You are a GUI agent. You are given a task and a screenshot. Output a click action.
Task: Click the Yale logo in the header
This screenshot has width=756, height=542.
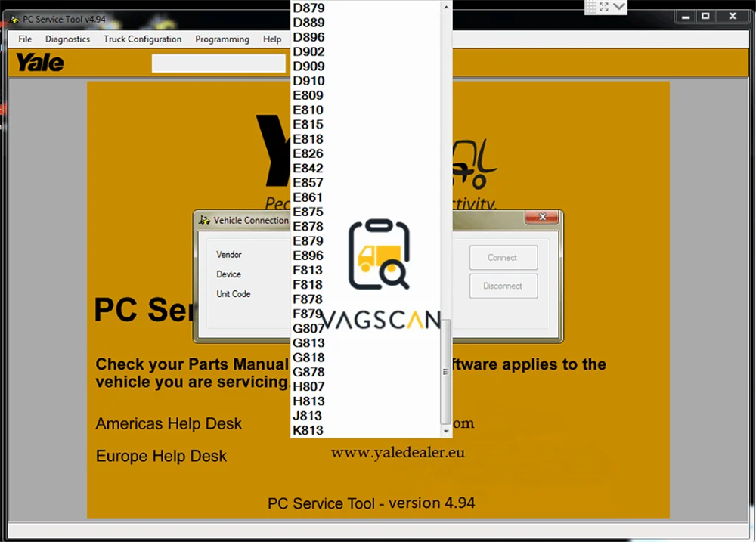[x=40, y=63]
